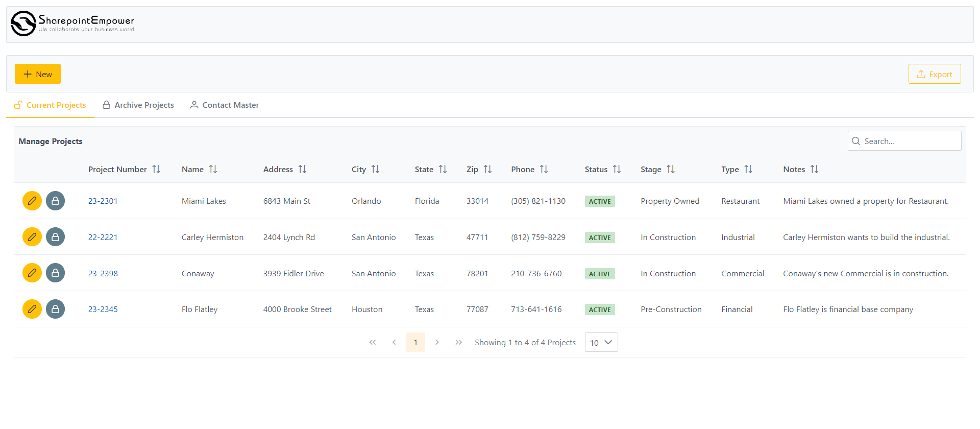980x429 pixels.
Task: Sort projects by Stage column arrows
Action: click(671, 169)
